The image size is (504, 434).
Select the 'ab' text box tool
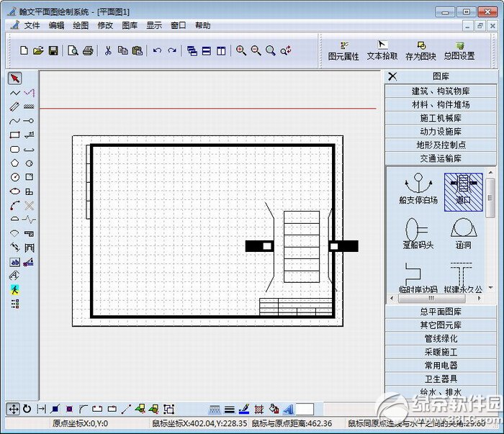coord(15,262)
